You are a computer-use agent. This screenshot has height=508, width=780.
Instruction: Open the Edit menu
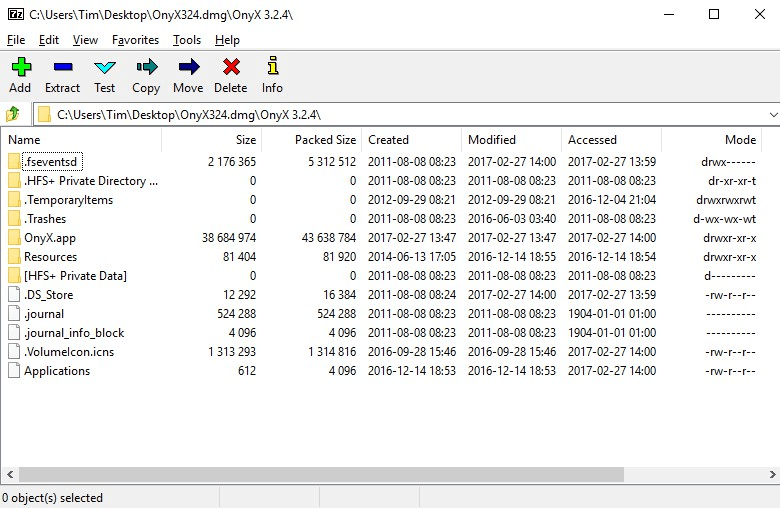49,40
